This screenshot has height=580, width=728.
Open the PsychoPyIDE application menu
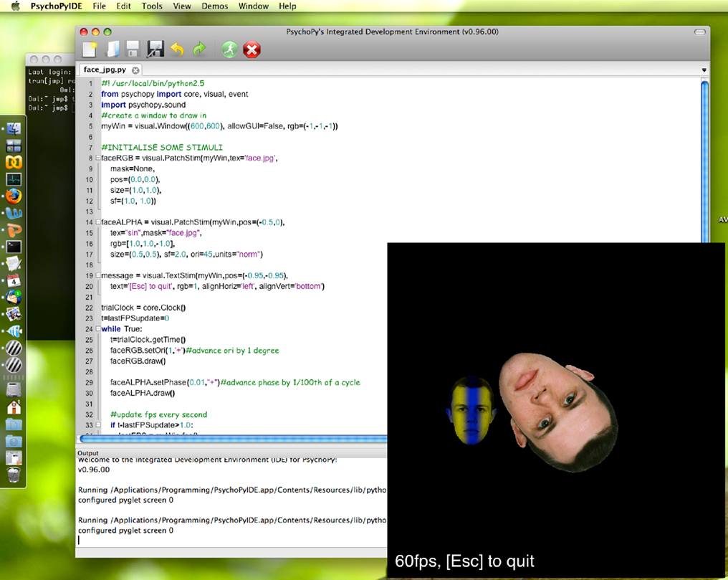pos(56,6)
